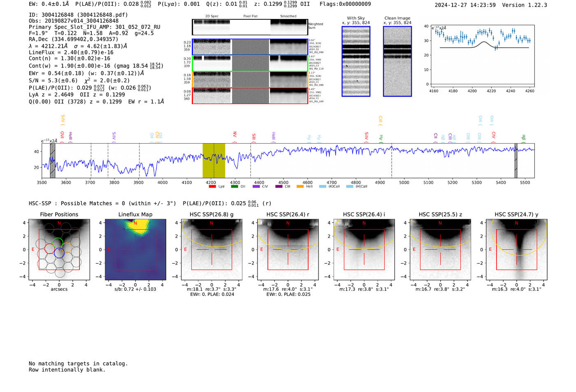Open the With Sky image cutout

pyautogui.click(x=356, y=61)
